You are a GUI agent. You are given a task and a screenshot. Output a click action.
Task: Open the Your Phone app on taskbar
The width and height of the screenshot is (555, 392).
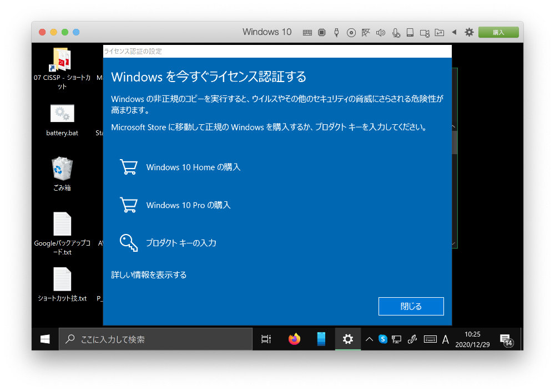pyautogui.click(x=321, y=339)
